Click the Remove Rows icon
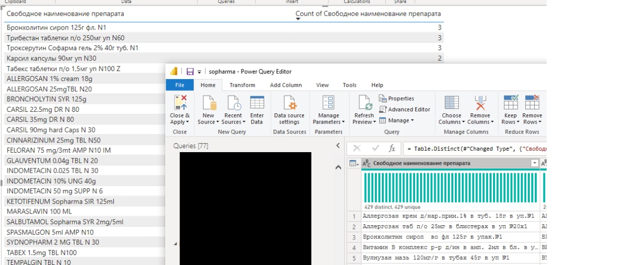Viewport: 644px width, 265px height. [x=532, y=102]
